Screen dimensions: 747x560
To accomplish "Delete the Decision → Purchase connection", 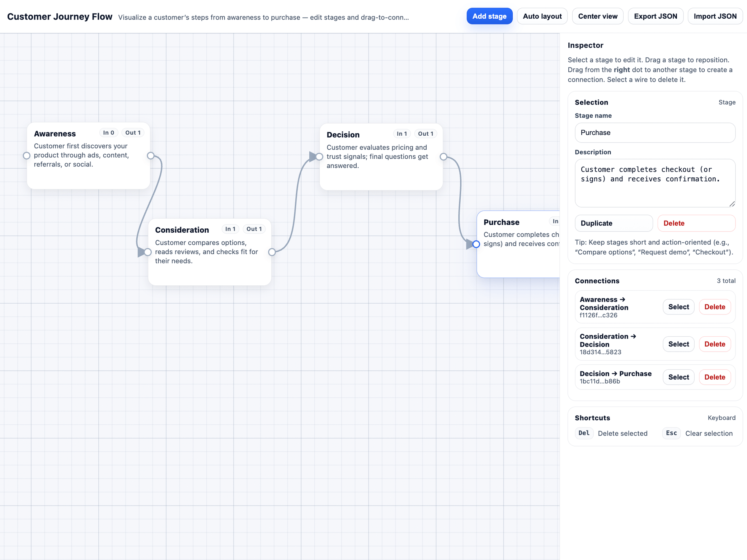I will [x=715, y=377].
